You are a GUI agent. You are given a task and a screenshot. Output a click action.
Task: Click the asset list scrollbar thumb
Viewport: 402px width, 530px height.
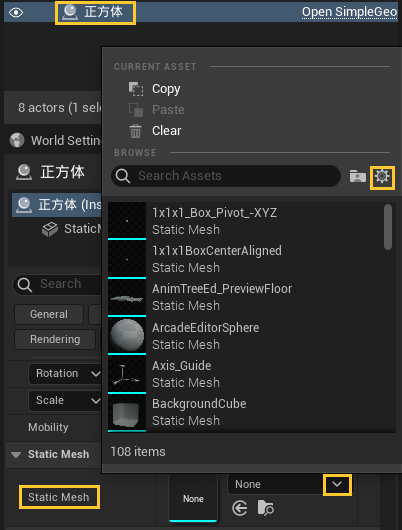(388, 227)
